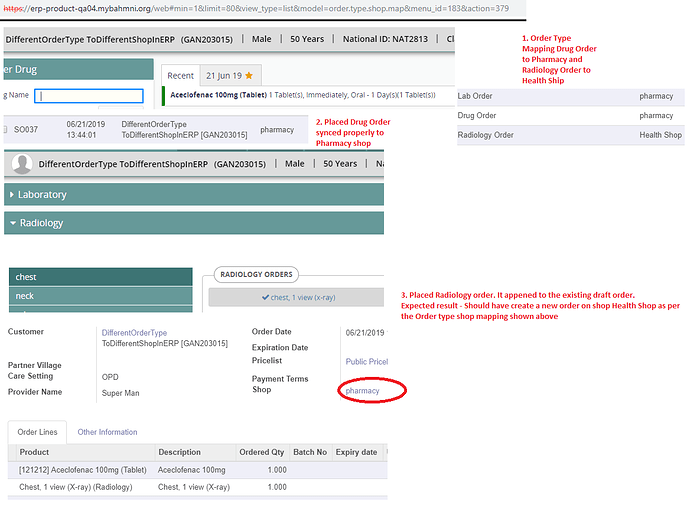Open the Order Lines tab
This screenshot has width=690, height=508.
click(x=38, y=432)
